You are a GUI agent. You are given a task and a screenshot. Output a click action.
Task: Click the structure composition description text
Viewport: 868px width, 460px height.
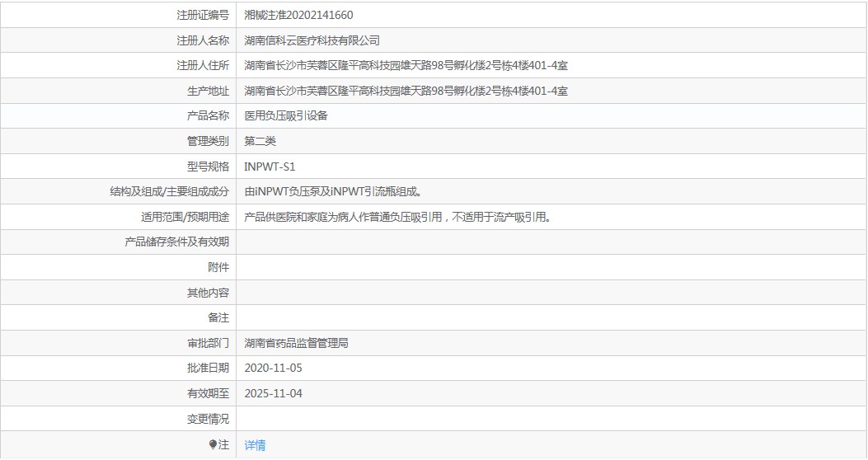coord(333,192)
